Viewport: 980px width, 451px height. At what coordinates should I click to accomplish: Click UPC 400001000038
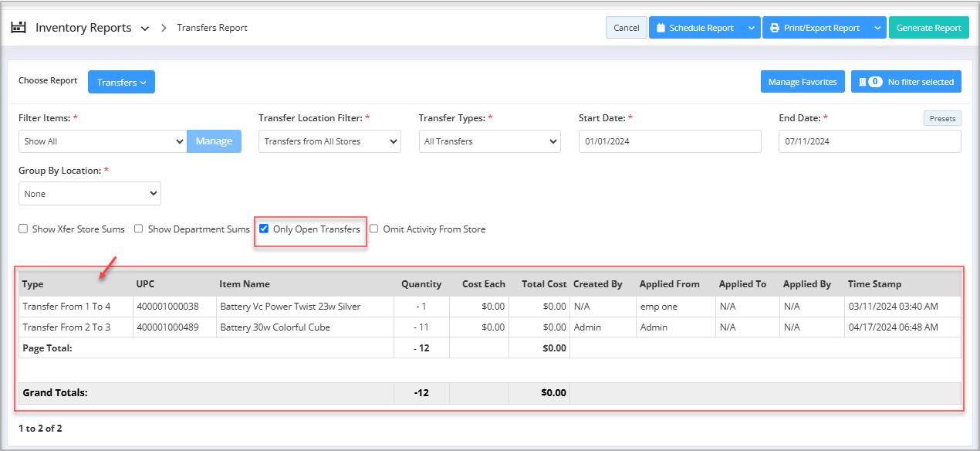pos(167,307)
